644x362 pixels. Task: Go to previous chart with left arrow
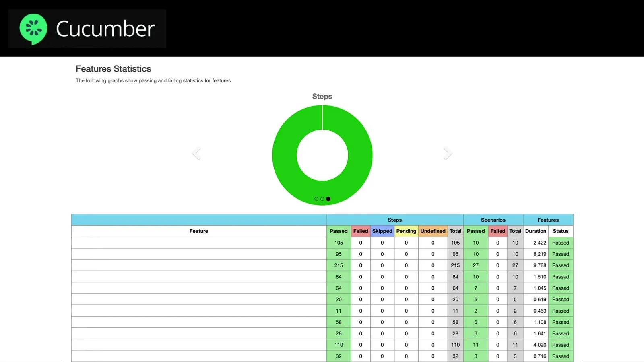[196, 153]
